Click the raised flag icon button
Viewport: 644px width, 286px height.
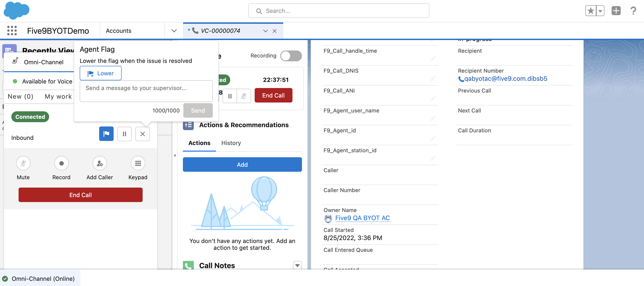point(106,134)
